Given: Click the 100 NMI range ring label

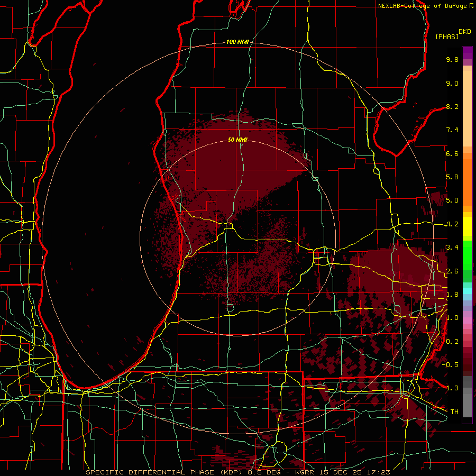Looking at the screenshot, I should point(237,42).
